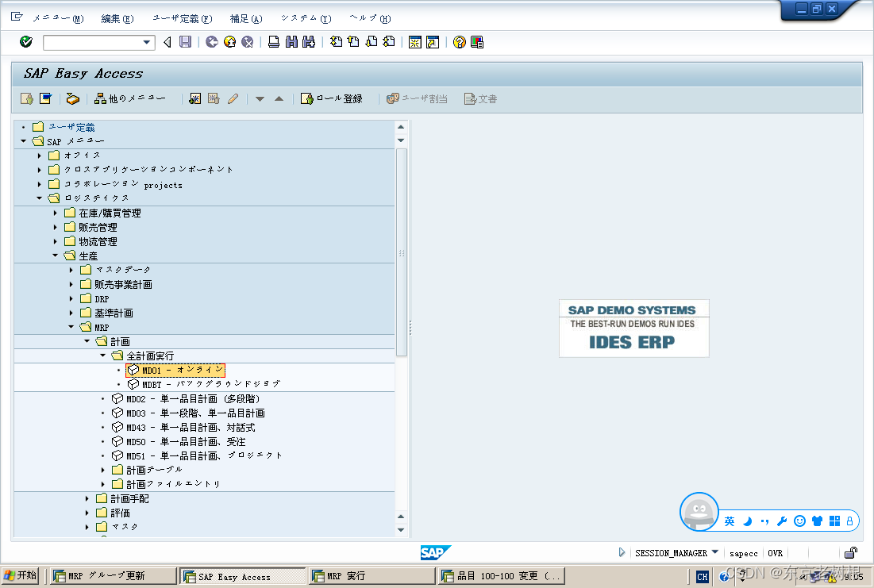Open the ユーザ定義(F) menu

(x=183, y=18)
